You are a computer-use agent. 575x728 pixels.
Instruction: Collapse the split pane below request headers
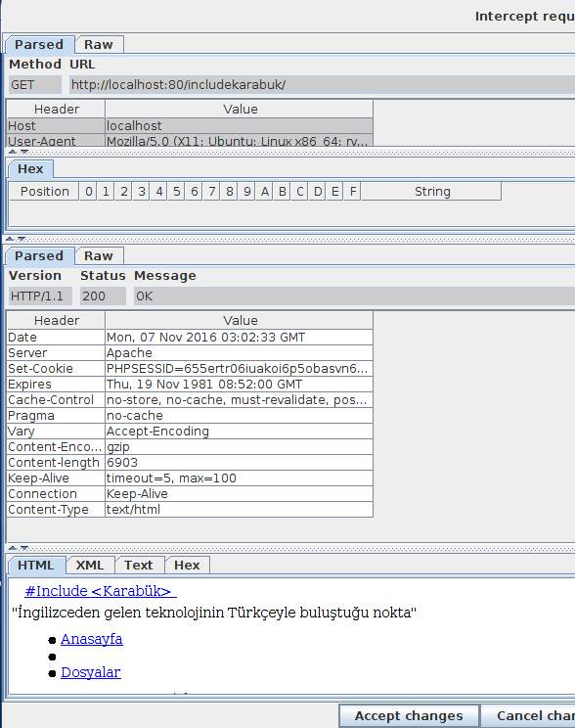click(13, 152)
